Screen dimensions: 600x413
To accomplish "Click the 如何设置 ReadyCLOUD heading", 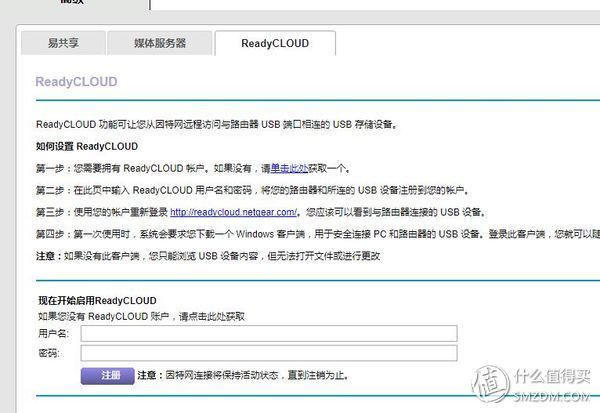I will (87, 147).
